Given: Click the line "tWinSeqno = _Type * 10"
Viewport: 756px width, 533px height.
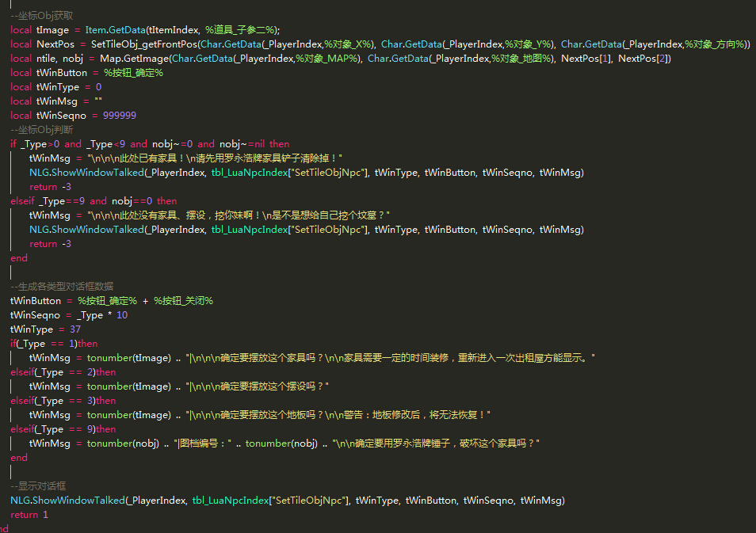Looking at the screenshot, I should click(69, 315).
